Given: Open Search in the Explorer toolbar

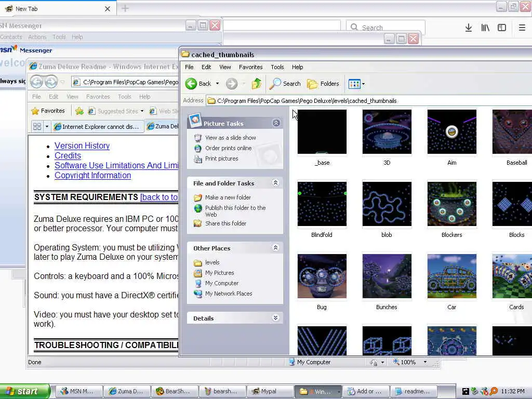Looking at the screenshot, I should tap(285, 84).
